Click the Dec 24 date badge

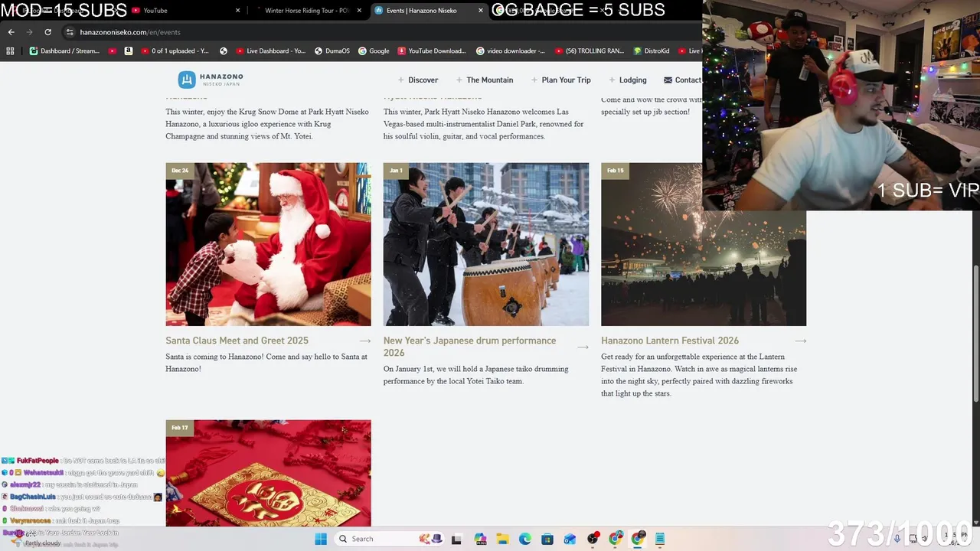pos(180,171)
